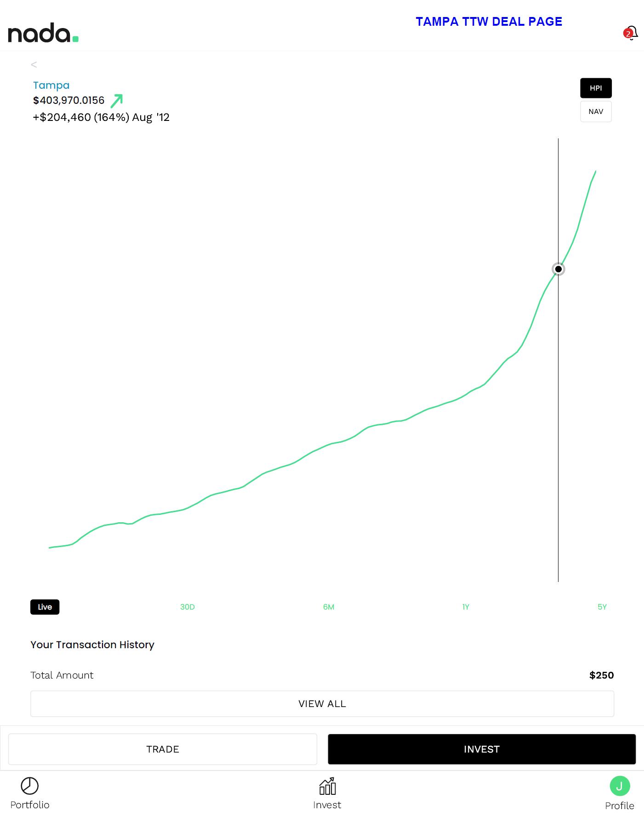This screenshot has width=644, height=833.
Task: Click the chart's black data point marker
Action: pyautogui.click(x=558, y=269)
